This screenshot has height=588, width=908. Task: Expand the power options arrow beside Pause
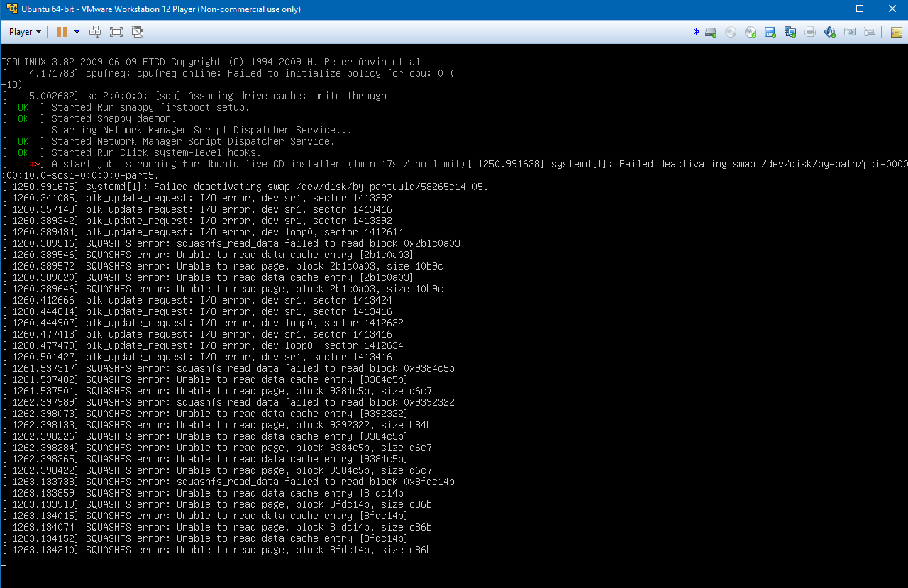pos(77,32)
